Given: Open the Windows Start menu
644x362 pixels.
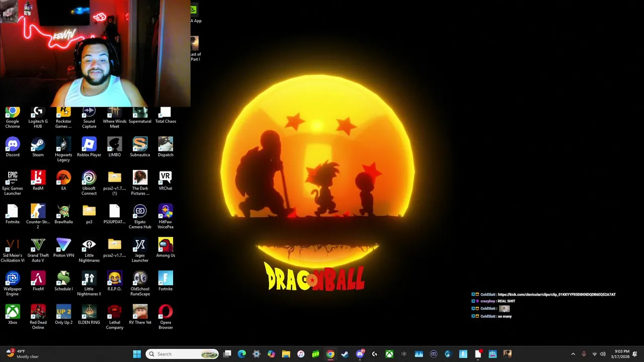Looking at the screenshot, I should click(137, 354).
